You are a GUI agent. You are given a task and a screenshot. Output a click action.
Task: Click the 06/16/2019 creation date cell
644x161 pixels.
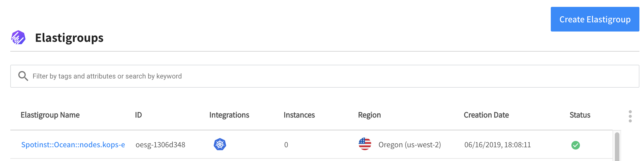pos(497,145)
